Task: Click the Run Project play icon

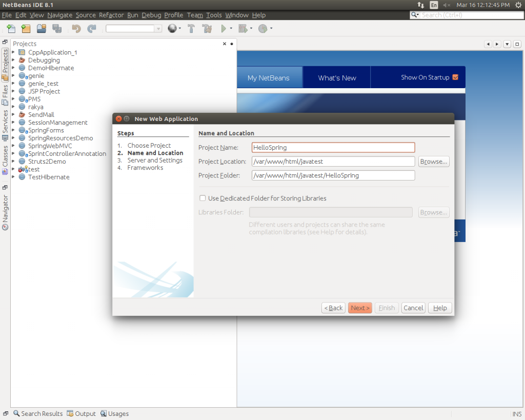Action: coord(224,29)
